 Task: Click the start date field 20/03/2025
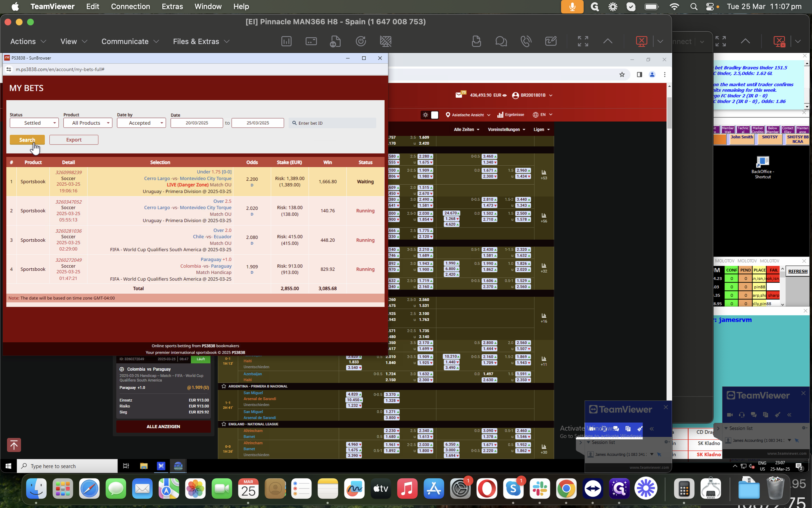tap(197, 123)
